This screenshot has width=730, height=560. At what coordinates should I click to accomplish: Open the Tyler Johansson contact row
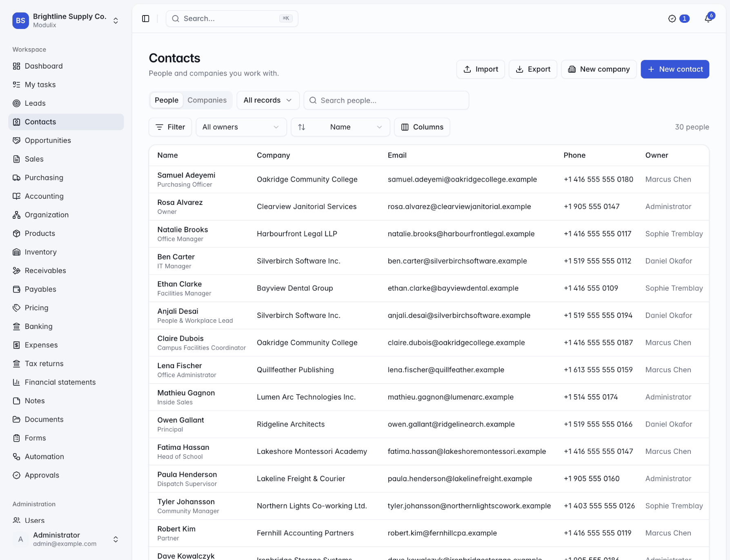[429, 506]
